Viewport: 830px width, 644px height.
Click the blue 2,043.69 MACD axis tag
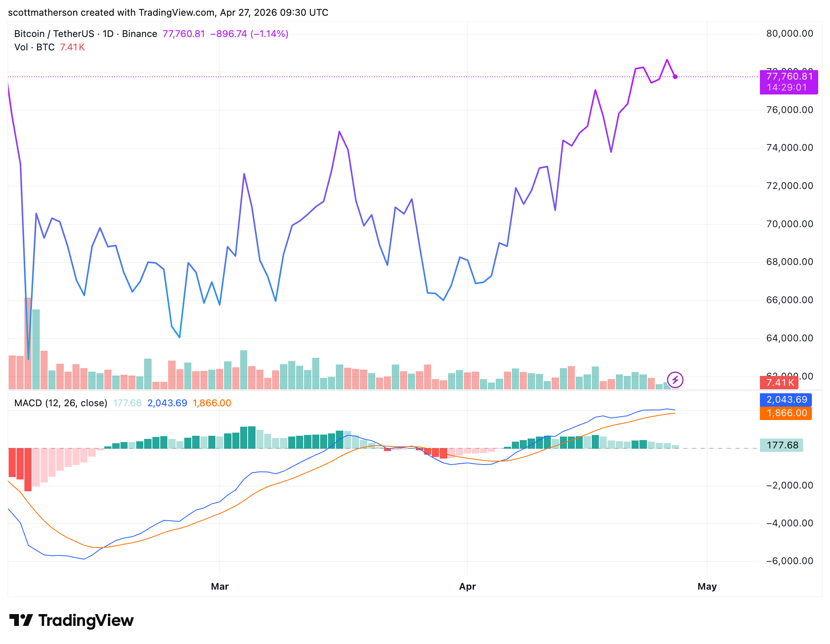tap(786, 400)
